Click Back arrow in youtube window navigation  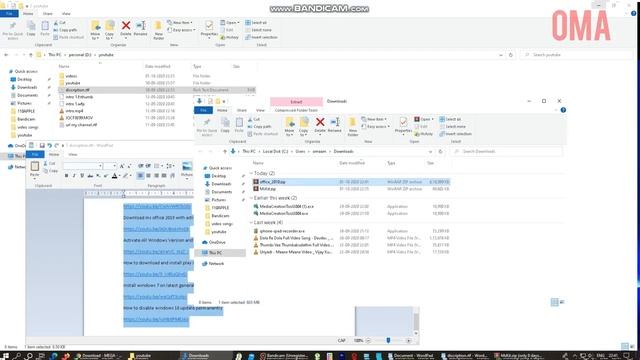click(x=6, y=55)
